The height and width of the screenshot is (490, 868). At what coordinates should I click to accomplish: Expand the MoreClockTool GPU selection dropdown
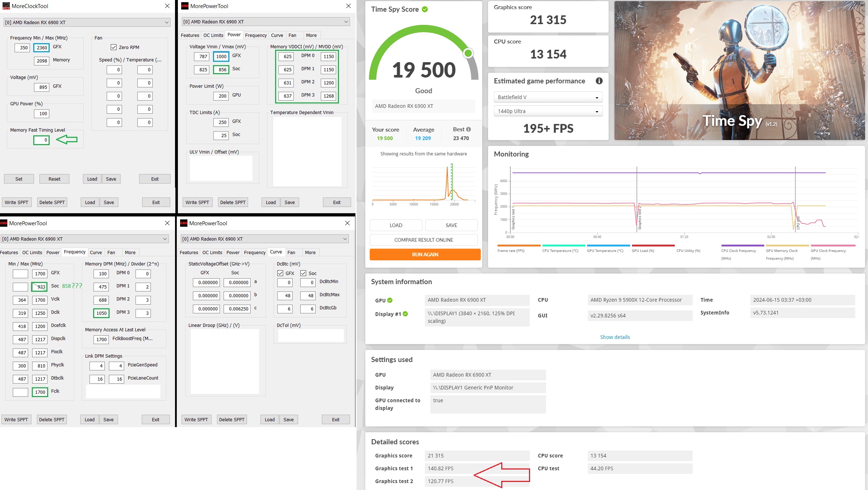87,22
